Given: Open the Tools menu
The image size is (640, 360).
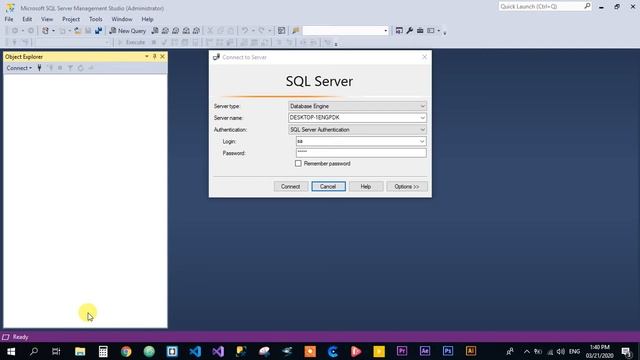Looking at the screenshot, I should tap(96, 19).
